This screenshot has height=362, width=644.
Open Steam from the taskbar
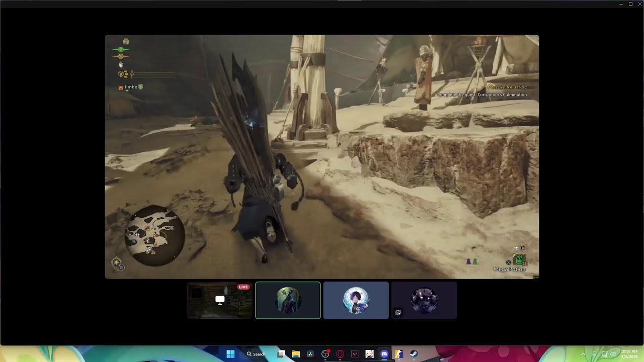point(414,354)
